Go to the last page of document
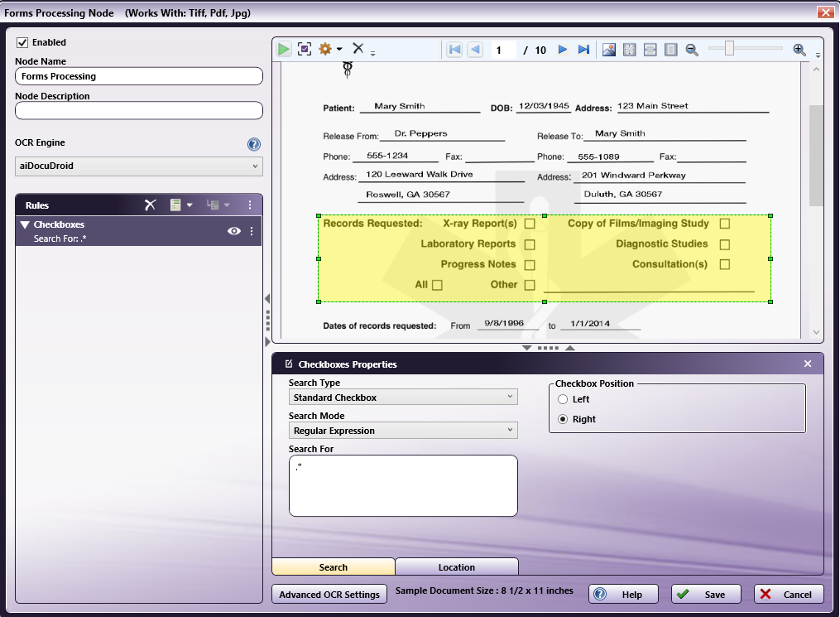 coord(583,50)
